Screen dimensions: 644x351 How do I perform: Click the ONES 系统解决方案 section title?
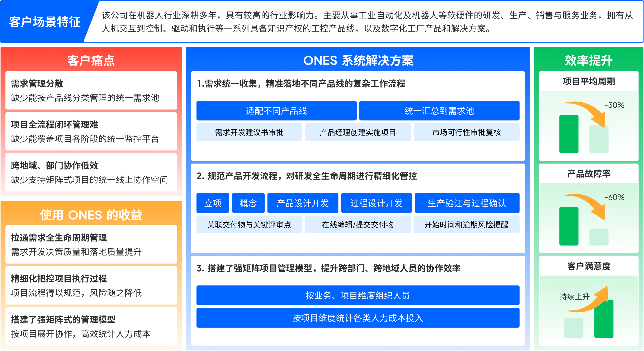pyautogui.click(x=358, y=61)
